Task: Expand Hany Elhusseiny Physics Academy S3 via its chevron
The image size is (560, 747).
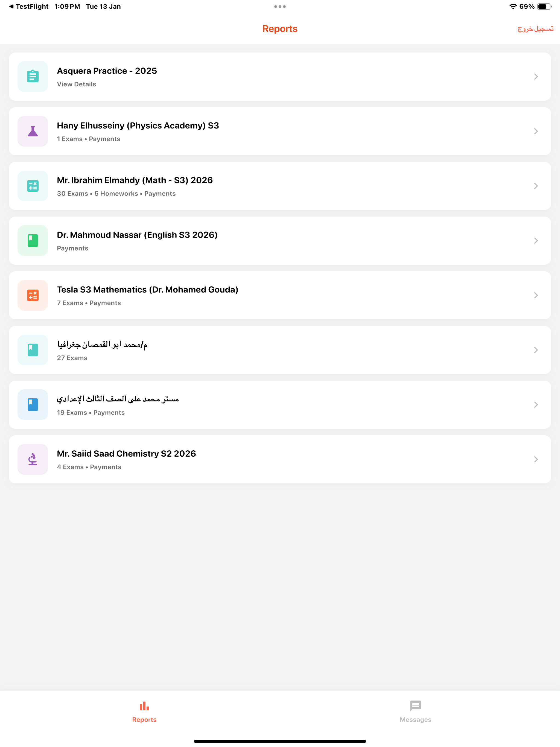Action: (x=536, y=131)
